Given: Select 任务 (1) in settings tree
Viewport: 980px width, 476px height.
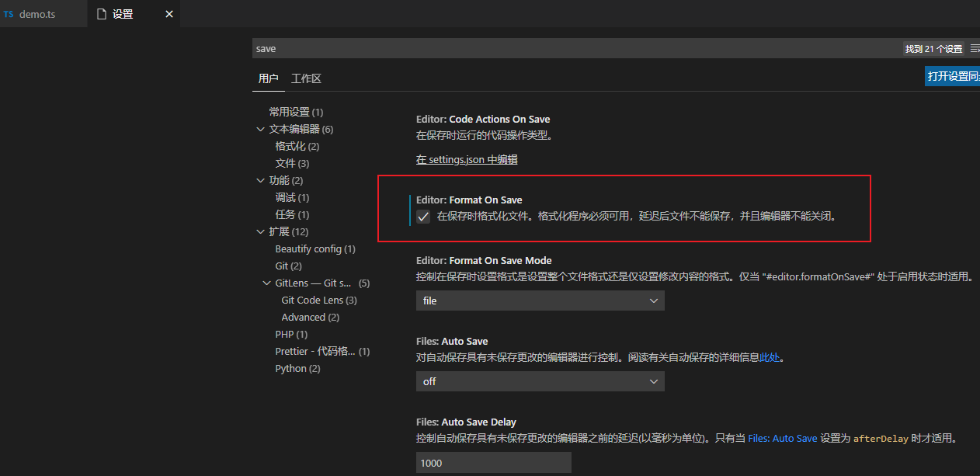Looking at the screenshot, I should tap(292, 214).
